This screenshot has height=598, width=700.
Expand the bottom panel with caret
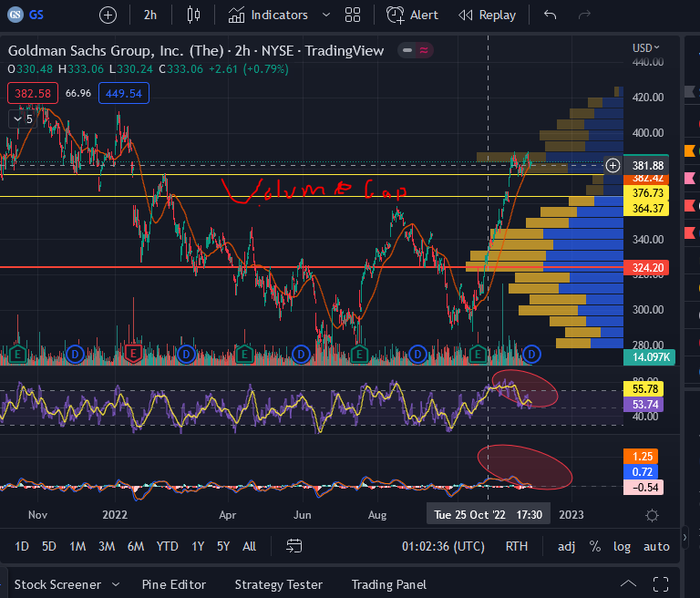(628, 583)
